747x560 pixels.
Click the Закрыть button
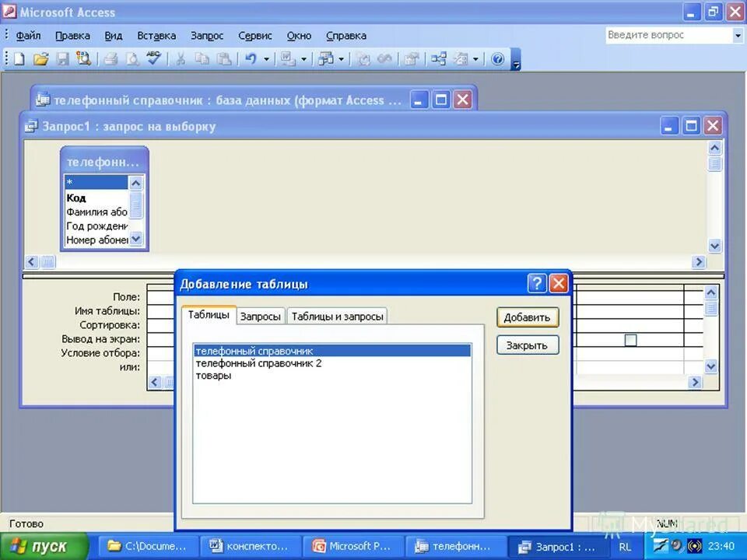coord(527,345)
